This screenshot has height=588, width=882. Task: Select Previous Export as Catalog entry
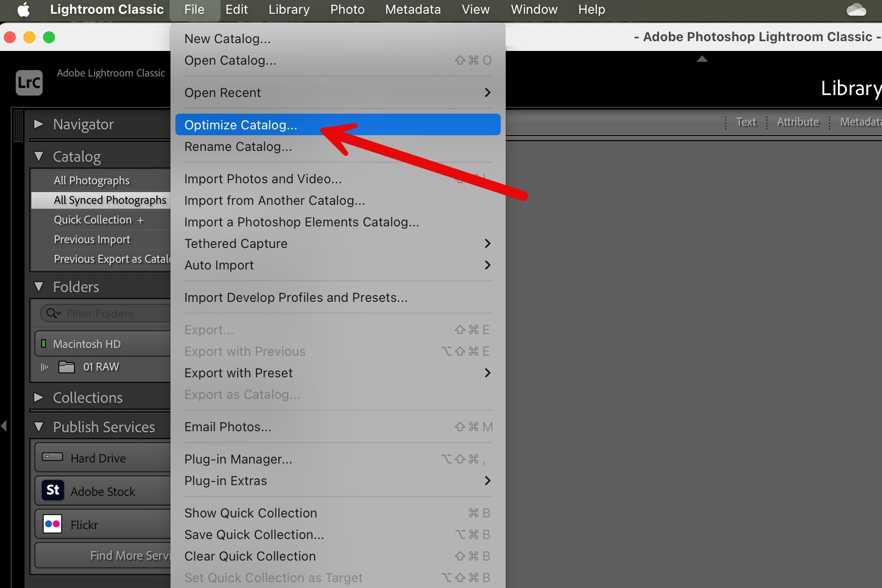101,259
